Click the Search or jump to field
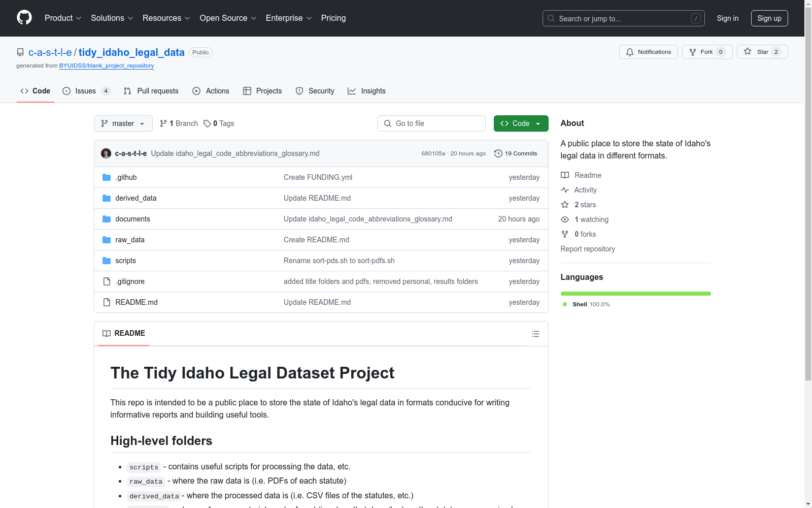 (x=624, y=18)
